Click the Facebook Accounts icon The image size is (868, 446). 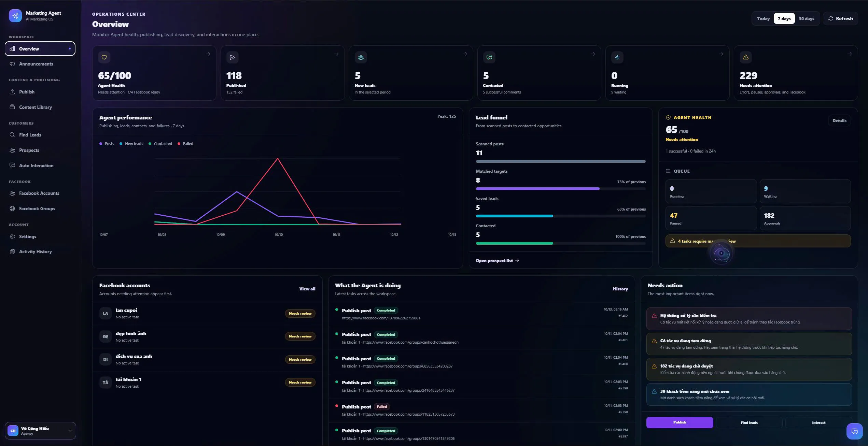click(x=12, y=193)
